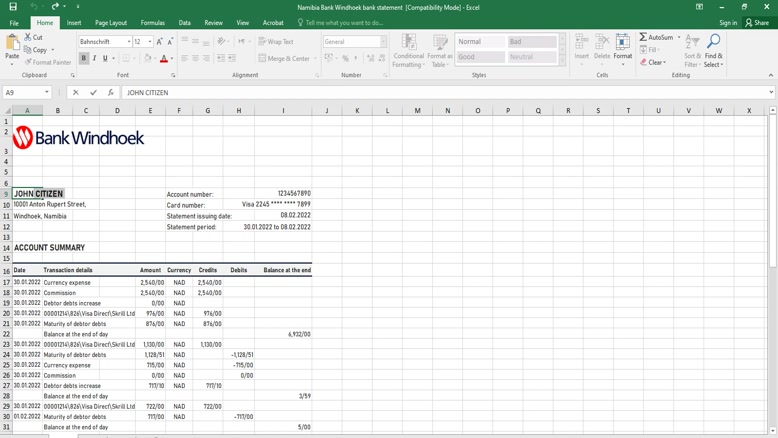
Task: Click the formula bar containing JOHN CITIZEN
Action: point(440,92)
